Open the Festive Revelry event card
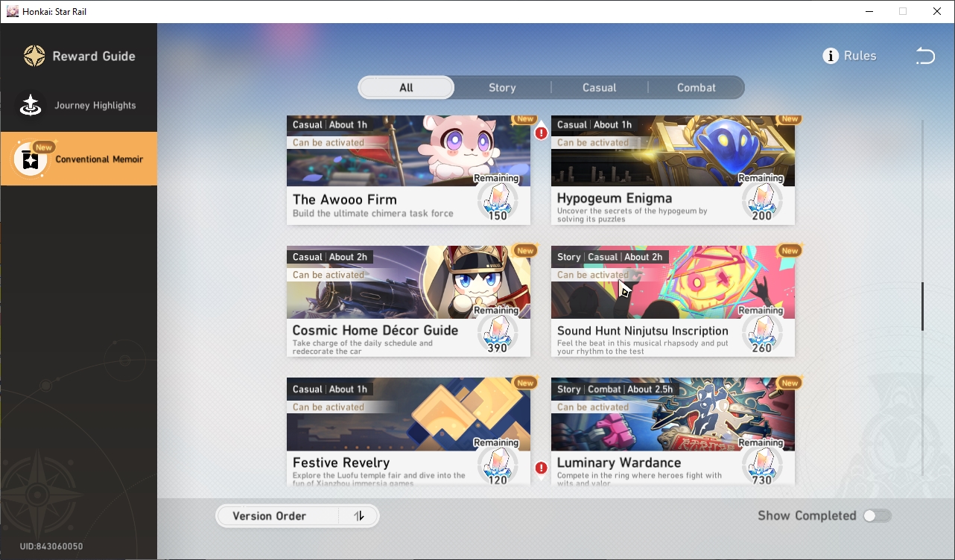This screenshot has height=560, width=955. [408, 432]
